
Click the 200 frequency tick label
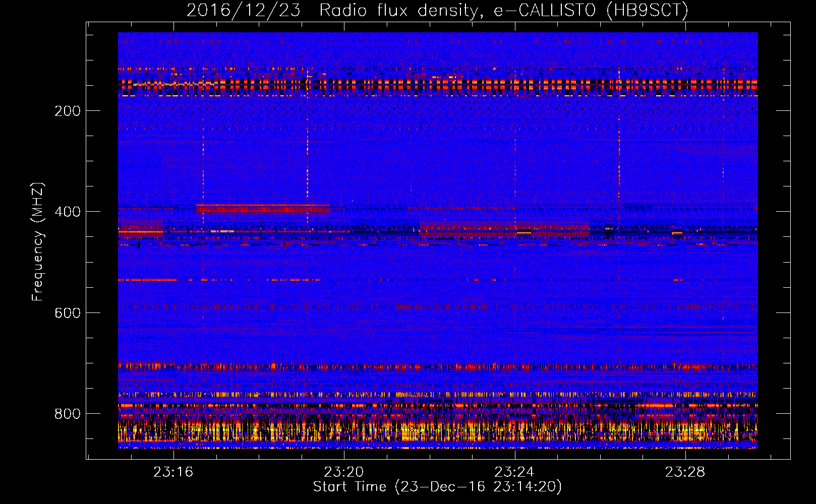(68, 111)
